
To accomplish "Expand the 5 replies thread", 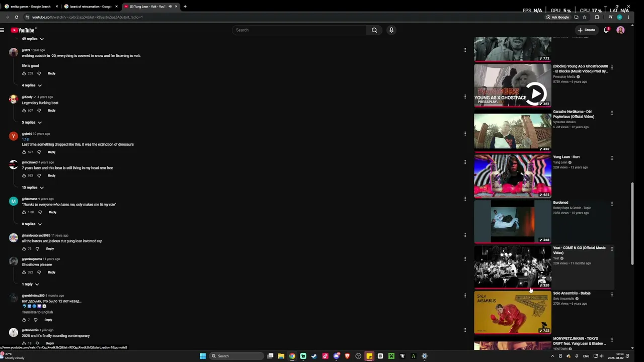I will coord(32,122).
